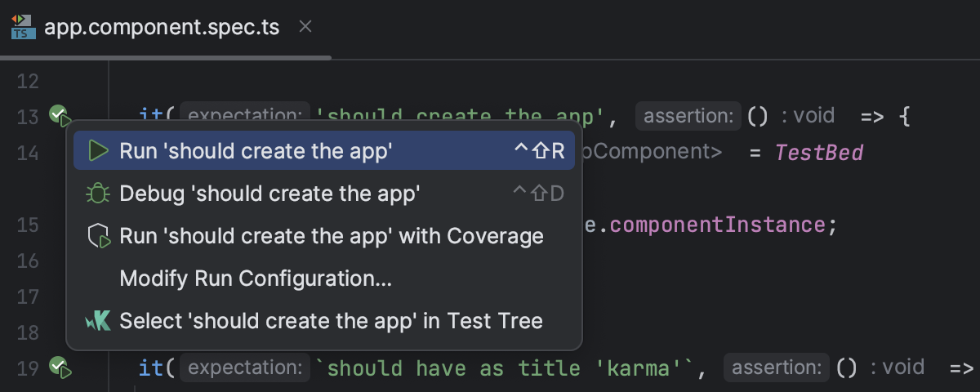This screenshot has width=980, height=392.
Task: Click the bug icon beside Debug
Action: 98,194
